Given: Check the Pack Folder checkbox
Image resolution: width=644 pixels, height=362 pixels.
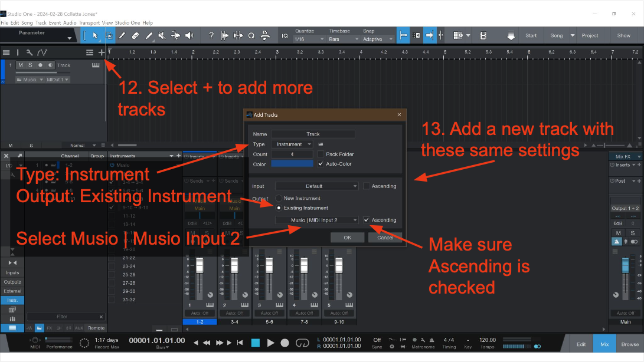Looking at the screenshot, I should (321, 154).
